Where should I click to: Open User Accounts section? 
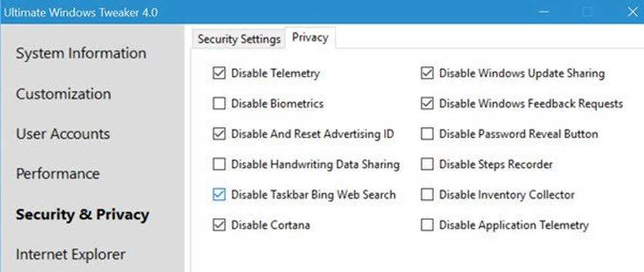click(x=62, y=134)
